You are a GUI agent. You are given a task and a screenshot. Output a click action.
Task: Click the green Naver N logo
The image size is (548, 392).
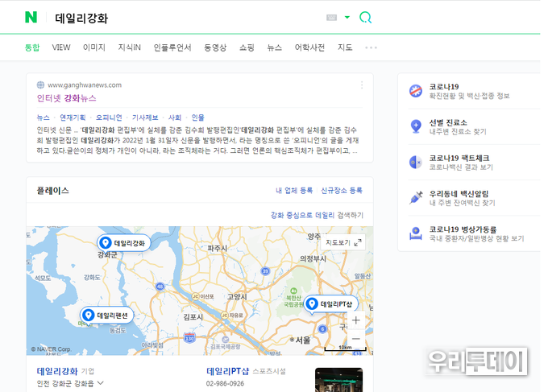[31, 17]
